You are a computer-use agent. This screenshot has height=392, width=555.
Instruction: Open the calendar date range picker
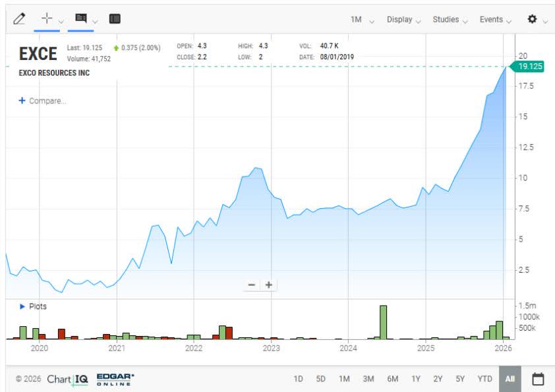pos(538,379)
